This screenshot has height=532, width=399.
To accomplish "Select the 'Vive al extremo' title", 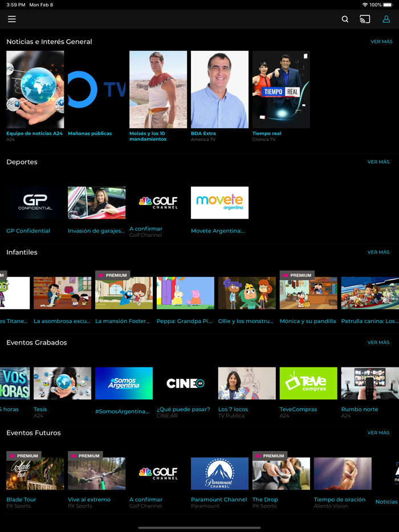I will coord(89,500).
